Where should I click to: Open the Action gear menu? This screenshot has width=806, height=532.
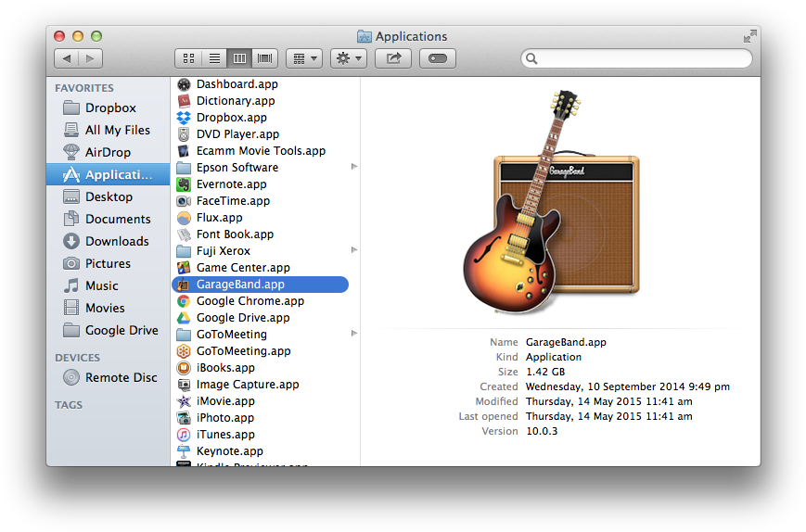(x=349, y=58)
